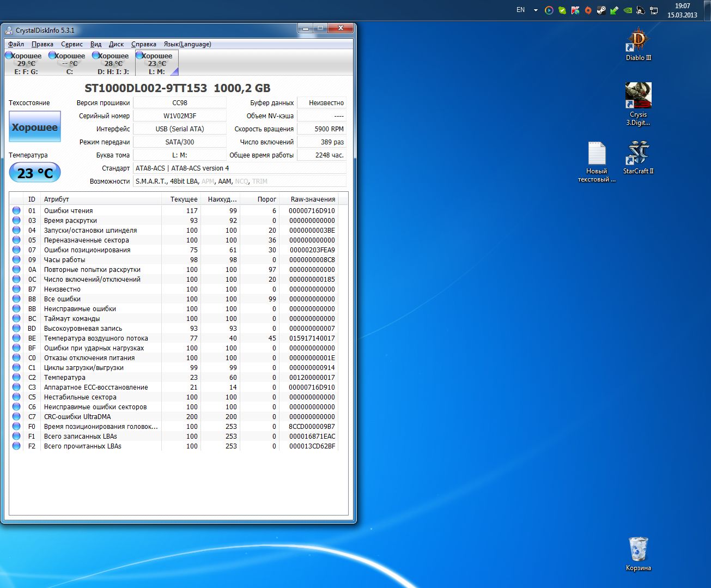Click the Порог column header
This screenshot has width=711, height=588.
click(x=259, y=199)
